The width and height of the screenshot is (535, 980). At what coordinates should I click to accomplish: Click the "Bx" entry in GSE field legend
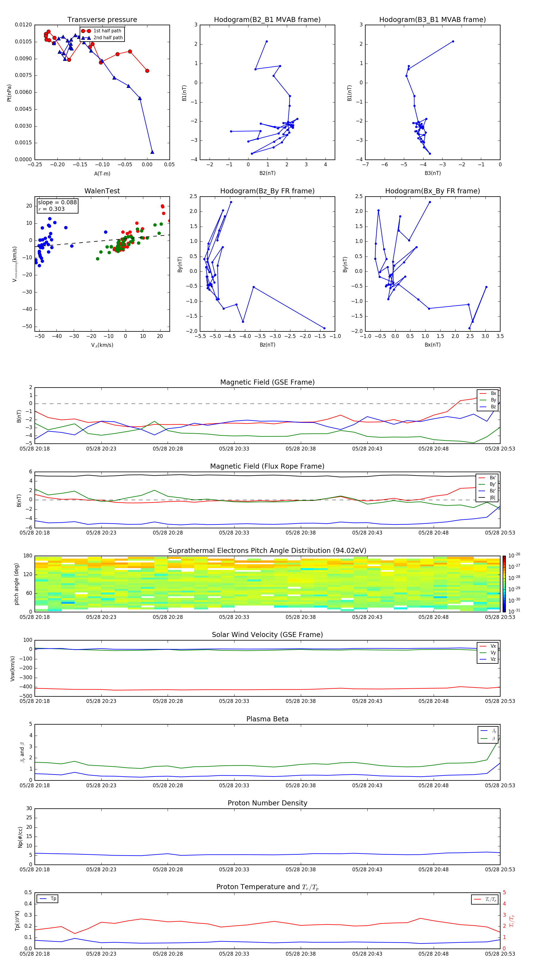coord(488,393)
